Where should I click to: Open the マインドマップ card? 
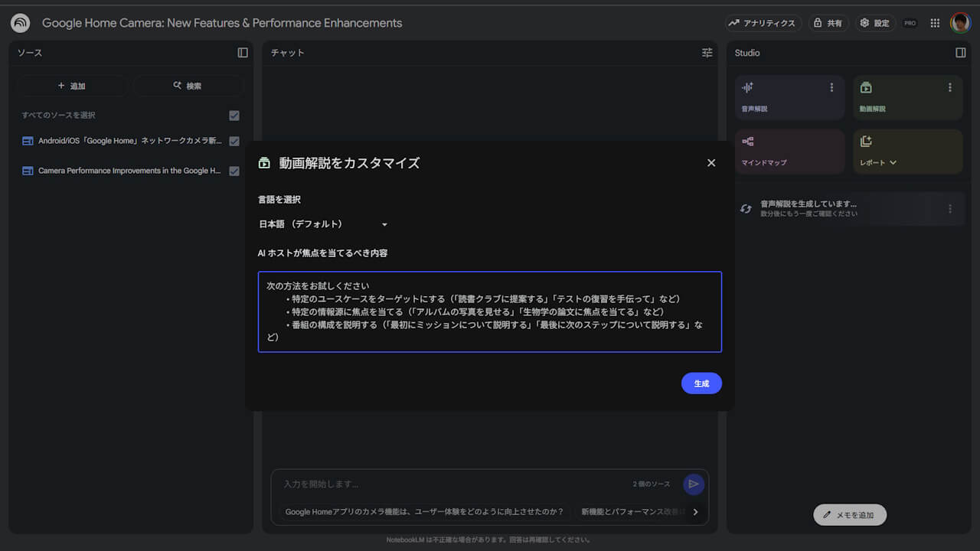pos(790,152)
